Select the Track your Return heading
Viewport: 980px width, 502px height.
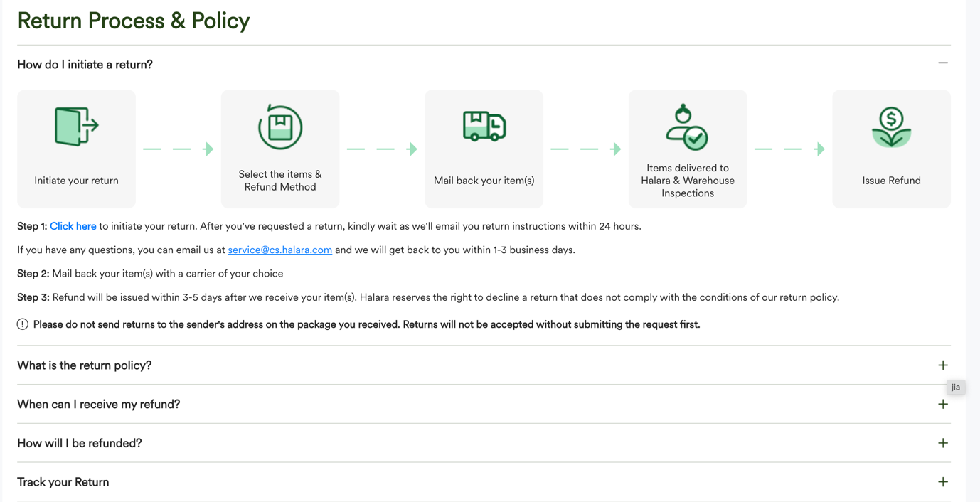pos(63,482)
